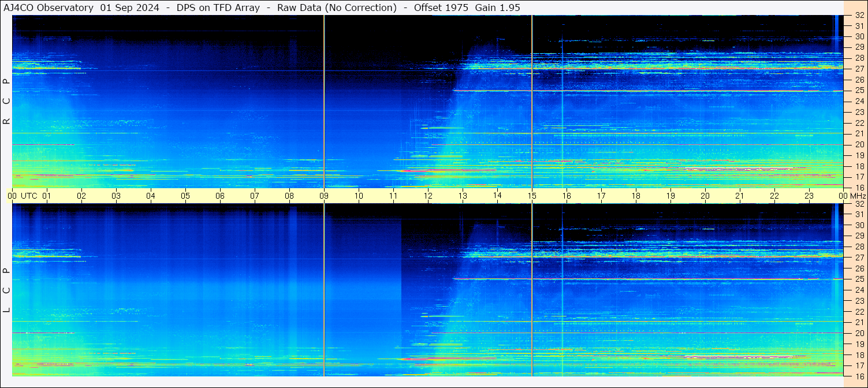868x388 pixels.
Task: Click the '11' hour label on time axis
Action: [x=393, y=196]
